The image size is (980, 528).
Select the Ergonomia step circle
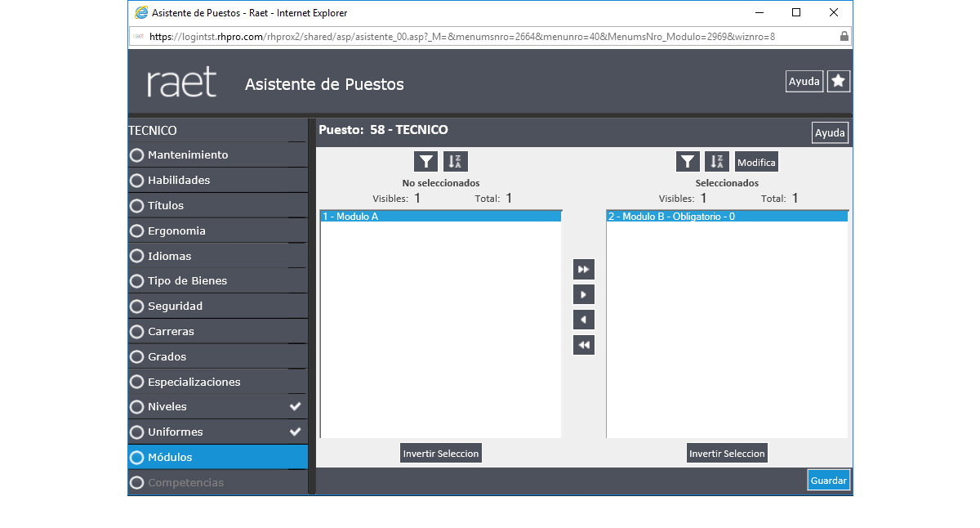point(137,231)
